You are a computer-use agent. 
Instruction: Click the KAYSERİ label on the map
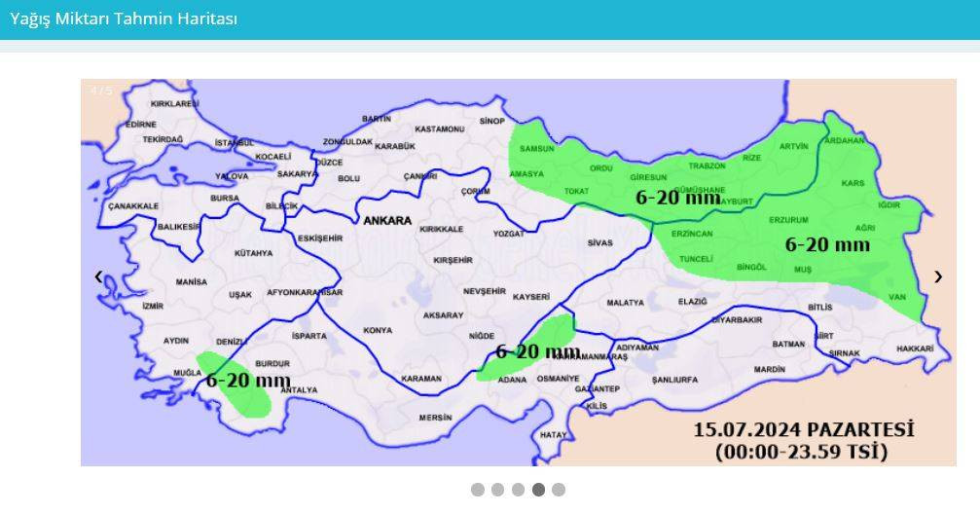click(x=531, y=296)
